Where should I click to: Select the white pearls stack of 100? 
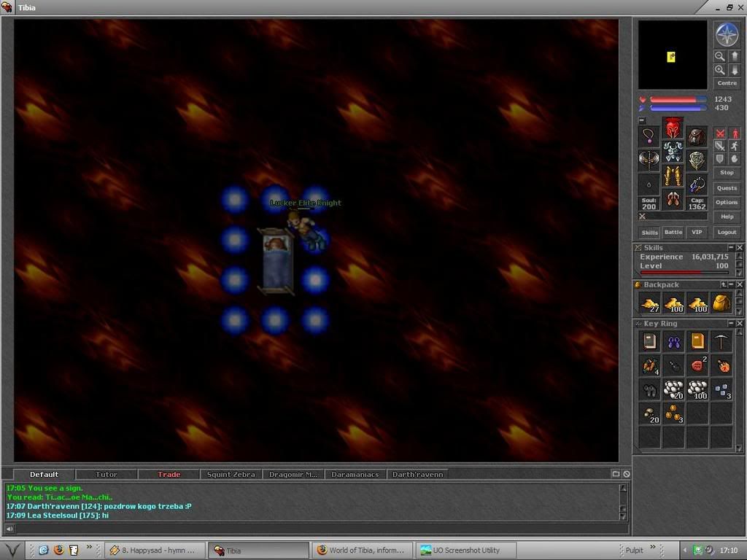pyautogui.click(x=697, y=389)
